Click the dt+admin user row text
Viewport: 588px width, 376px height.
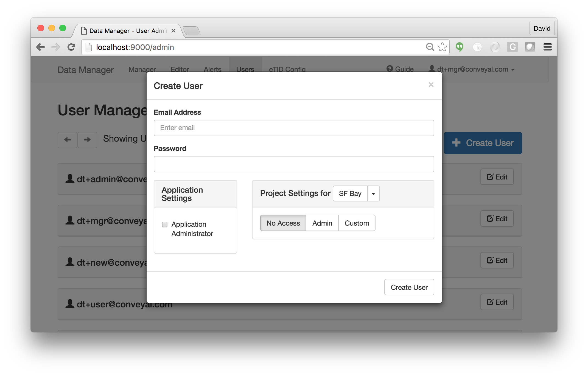(x=112, y=179)
